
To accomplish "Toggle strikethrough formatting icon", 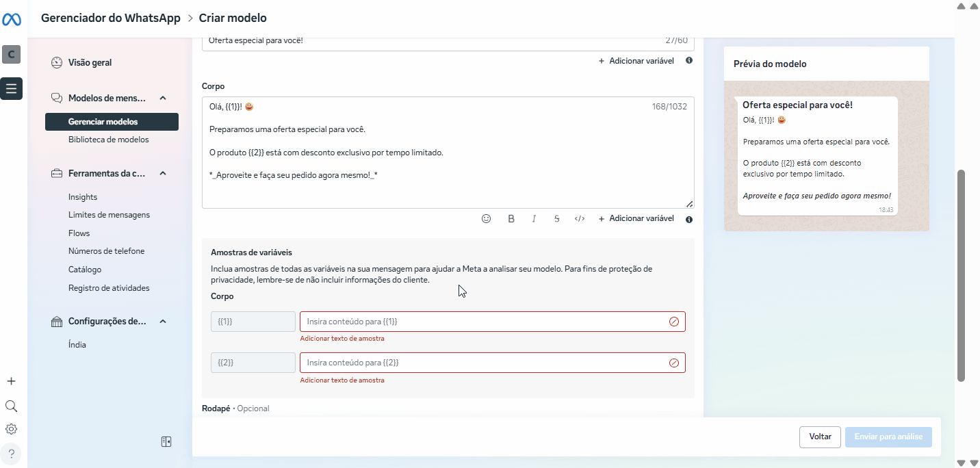I will (x=556, y=219).
